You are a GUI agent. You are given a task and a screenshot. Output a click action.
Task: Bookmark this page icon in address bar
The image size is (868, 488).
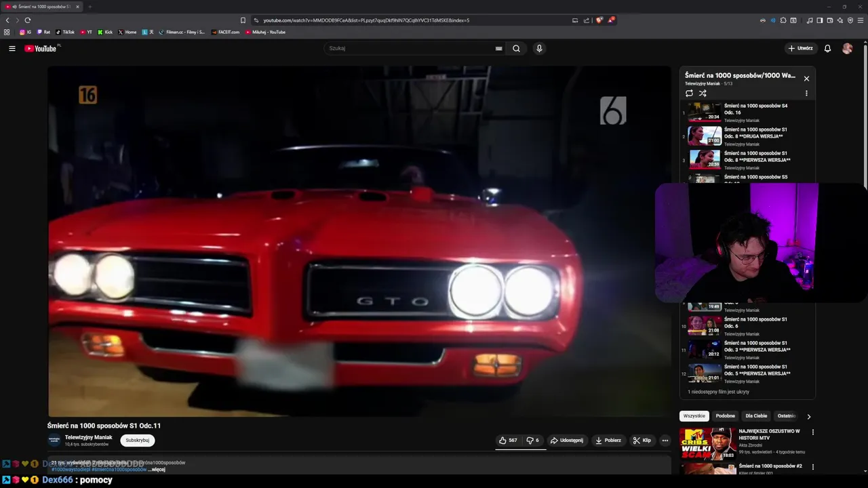click(243, 20)
